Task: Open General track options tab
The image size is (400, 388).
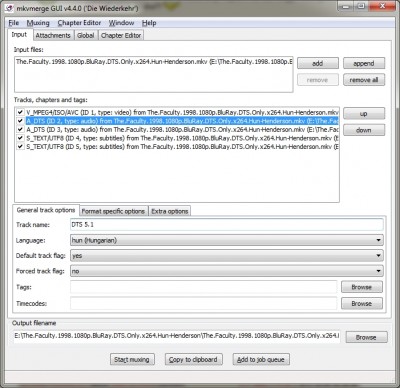Action: coord(46,210)
